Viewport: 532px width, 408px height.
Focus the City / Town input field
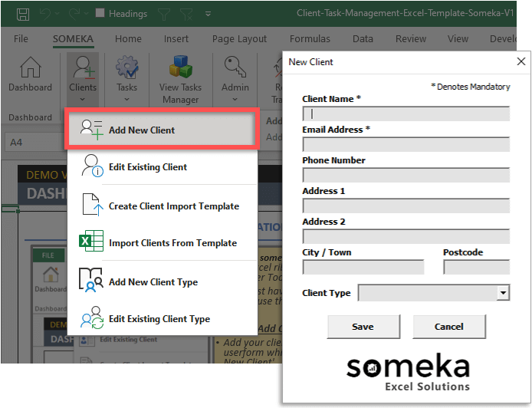tap(363, 267)
